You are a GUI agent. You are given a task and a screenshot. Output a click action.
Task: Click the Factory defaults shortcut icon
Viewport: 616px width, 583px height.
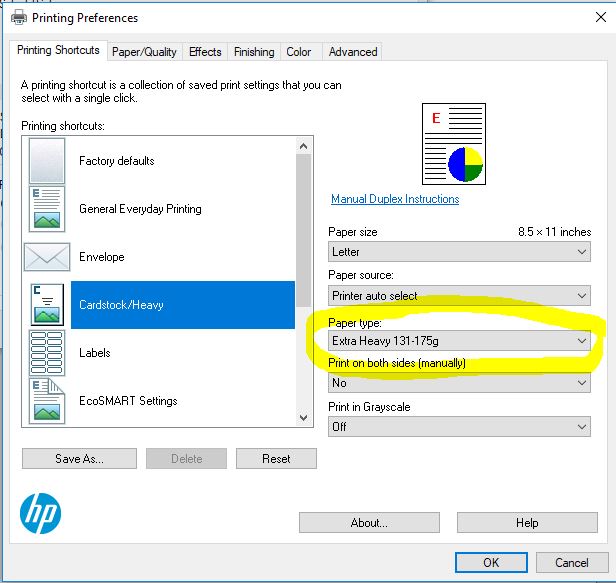(47, 161)
